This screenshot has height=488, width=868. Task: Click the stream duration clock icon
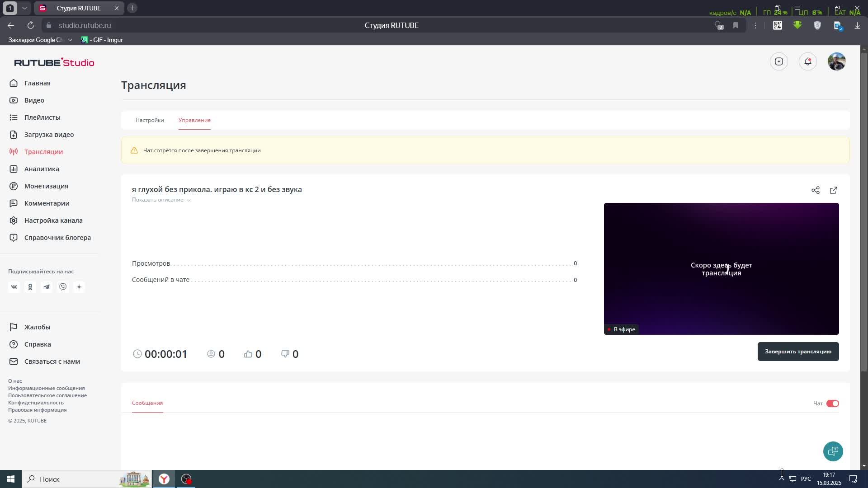137,354
